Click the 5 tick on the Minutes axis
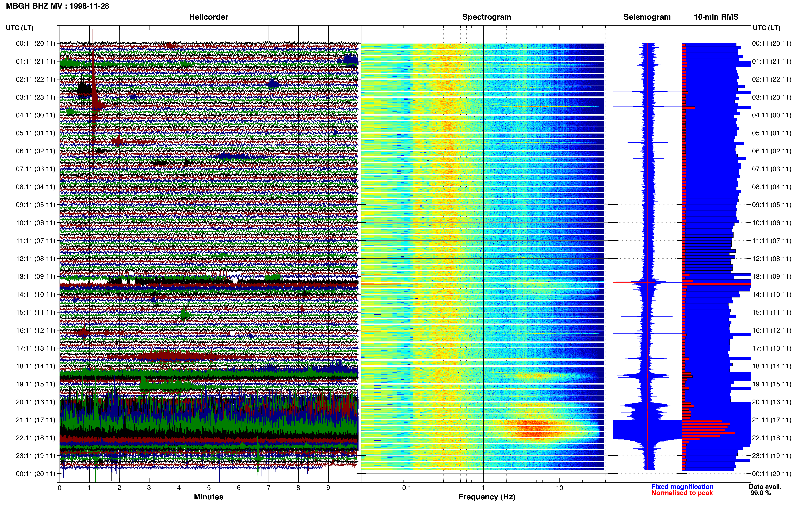 [x=209, y=487]
